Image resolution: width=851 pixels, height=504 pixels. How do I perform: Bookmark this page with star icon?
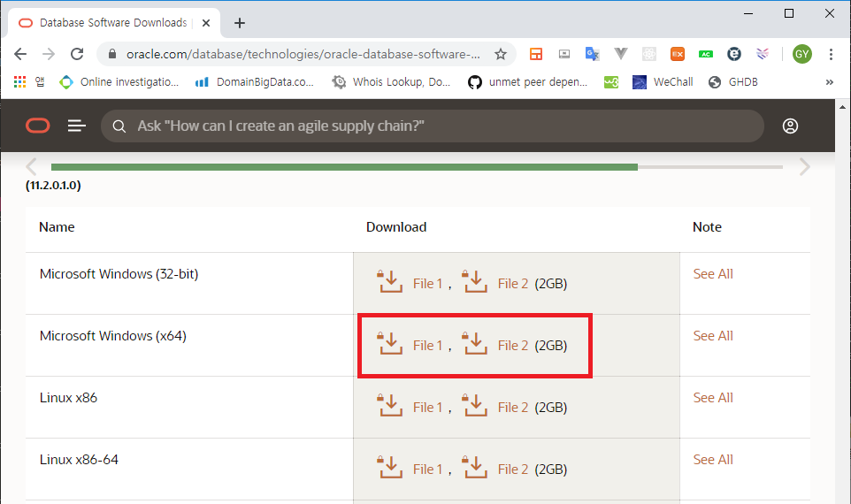[x=501, y=54]
